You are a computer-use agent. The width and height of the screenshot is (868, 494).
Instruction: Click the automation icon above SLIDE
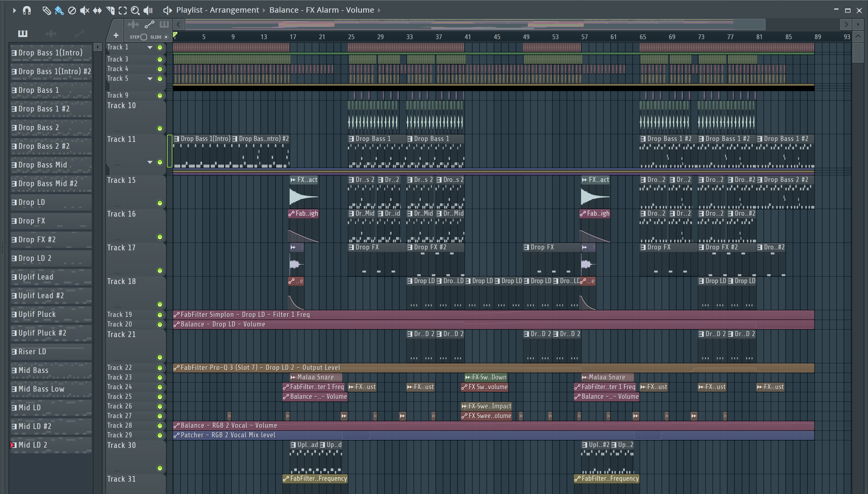pyautogui.click(x=149, y=24)
